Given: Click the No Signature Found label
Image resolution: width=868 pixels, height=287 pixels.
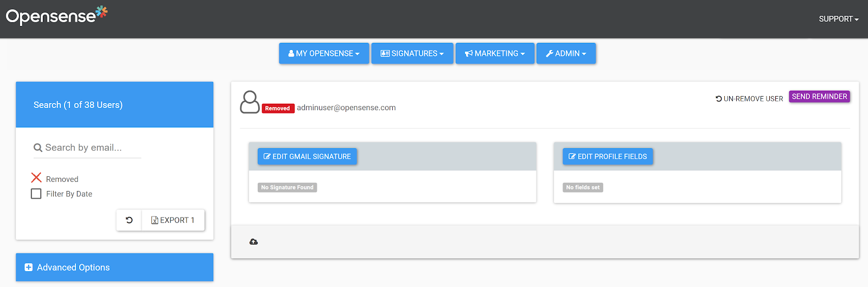Looking at the screenshot, I should pos(288,188).
